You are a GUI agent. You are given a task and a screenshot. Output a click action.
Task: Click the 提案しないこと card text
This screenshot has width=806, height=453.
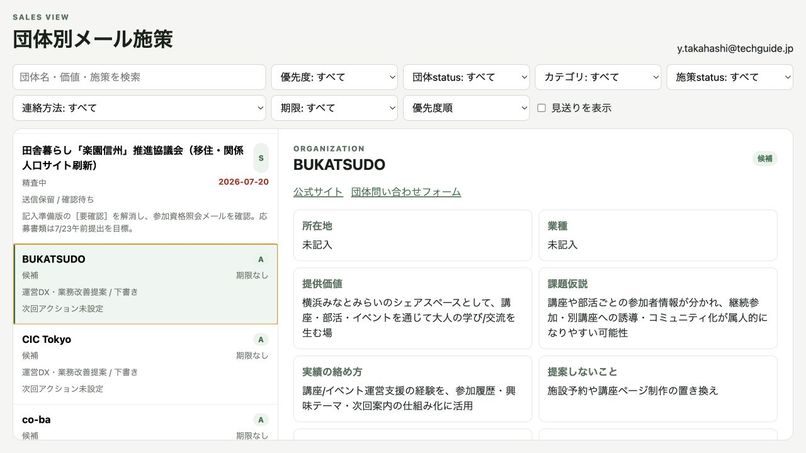633,390
